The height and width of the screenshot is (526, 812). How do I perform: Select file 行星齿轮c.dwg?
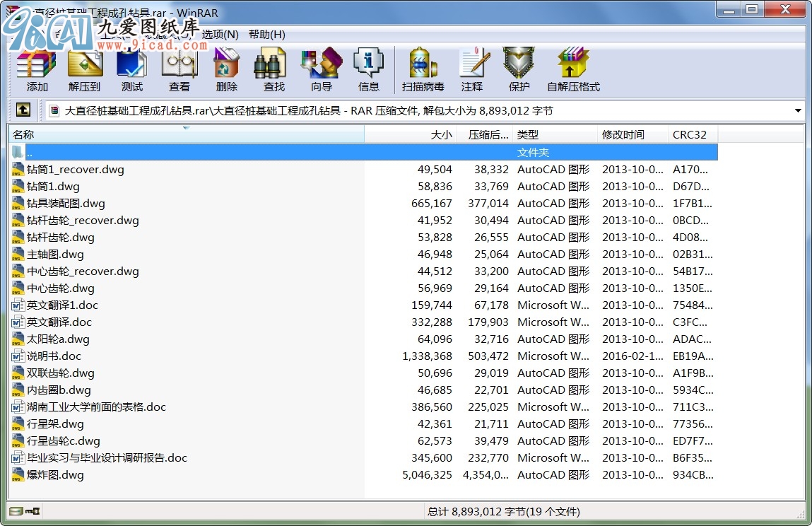pyautogui.click(x=64, y=441)
